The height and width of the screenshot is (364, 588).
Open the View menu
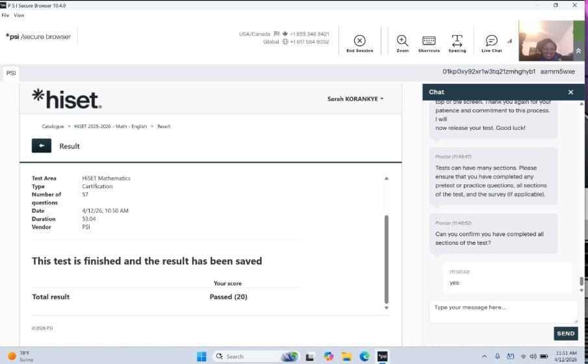point(19,16)
